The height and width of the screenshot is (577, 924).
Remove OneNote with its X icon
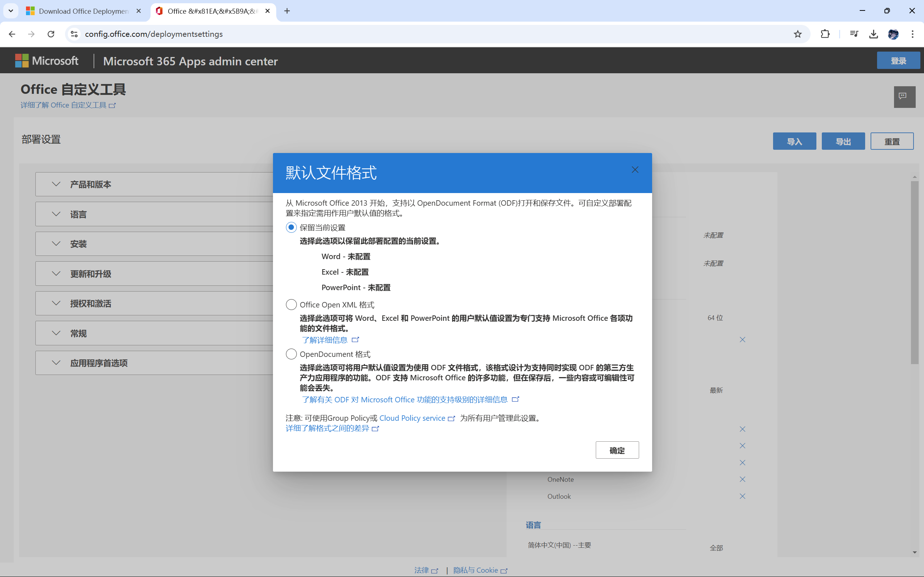coord(742,479)
